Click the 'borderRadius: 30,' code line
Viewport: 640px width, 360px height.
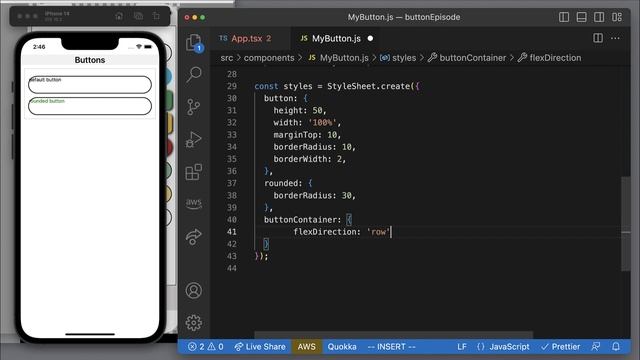[x=314, y=195]
